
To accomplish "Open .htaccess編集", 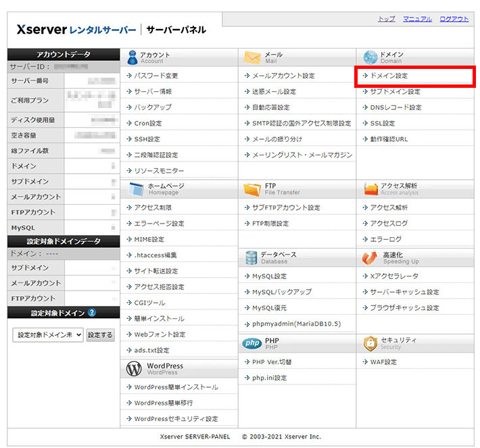I will [155, 255].
